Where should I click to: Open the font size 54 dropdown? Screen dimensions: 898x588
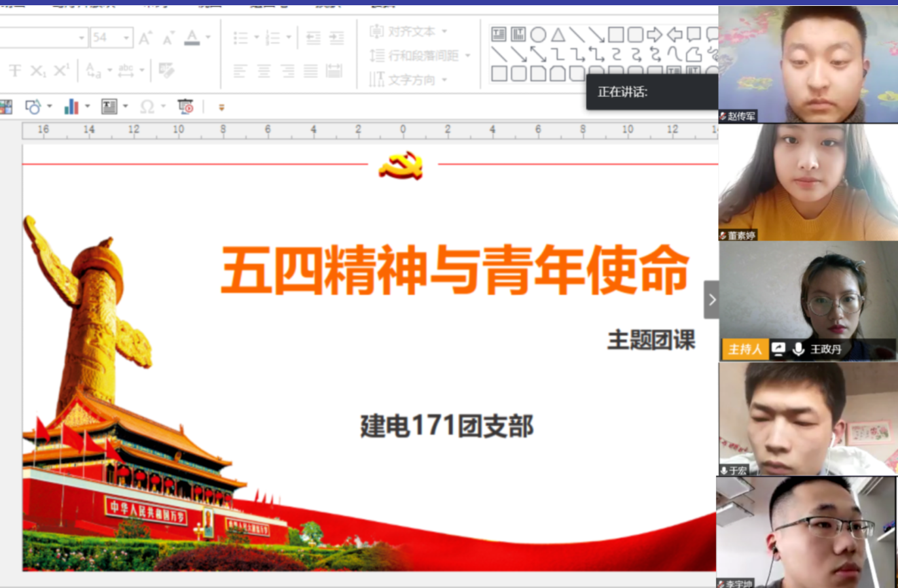(x=126, y=38)
